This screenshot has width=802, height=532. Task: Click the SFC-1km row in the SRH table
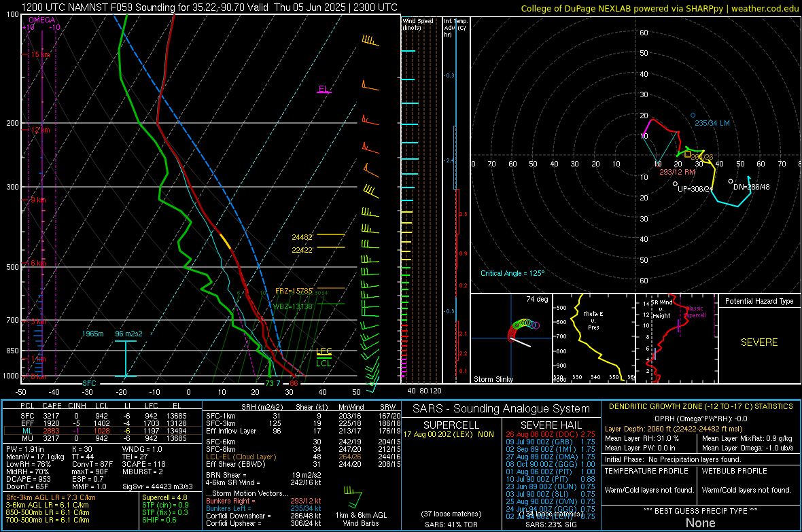(303, 416)
